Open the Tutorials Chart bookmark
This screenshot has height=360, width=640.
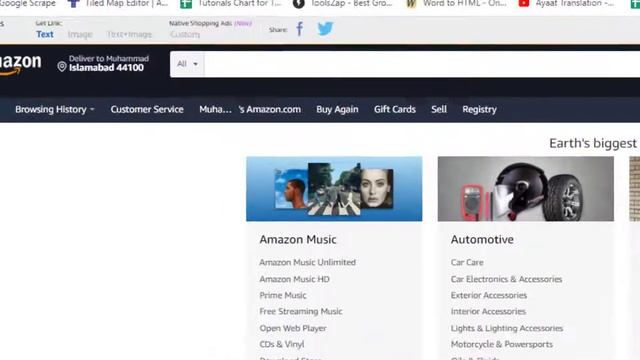point(231,4)
